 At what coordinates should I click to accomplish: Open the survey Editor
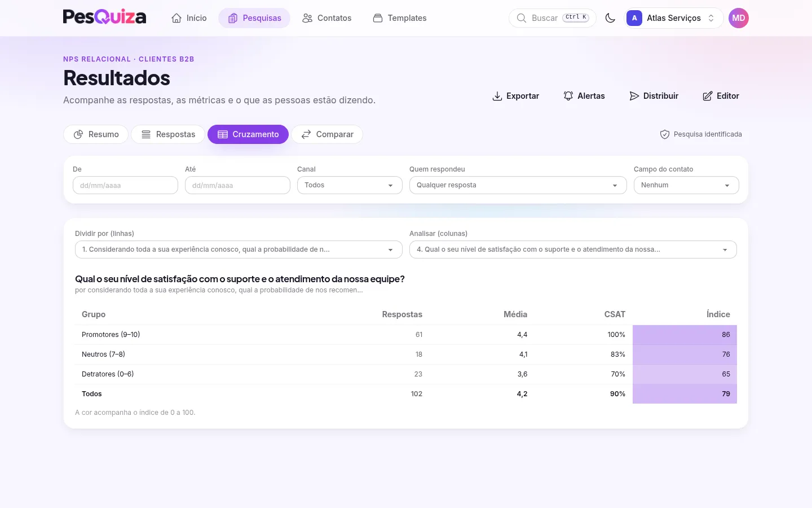pyautogui.click(x=721, y=96)
